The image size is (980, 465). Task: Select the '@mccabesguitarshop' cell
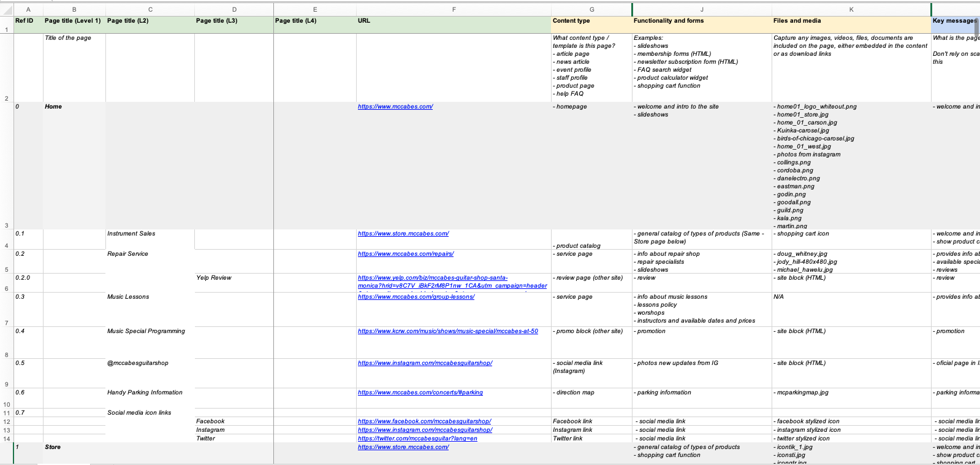150,373
